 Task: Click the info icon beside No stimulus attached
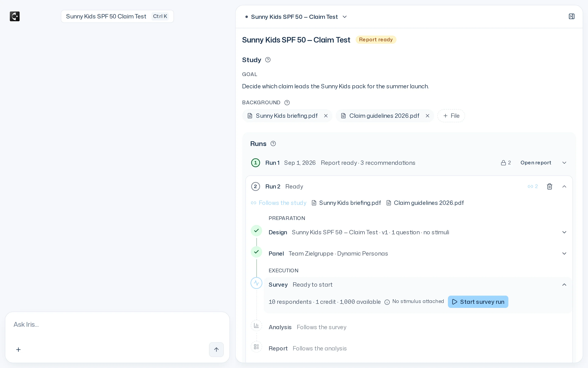tap(387, 302)
